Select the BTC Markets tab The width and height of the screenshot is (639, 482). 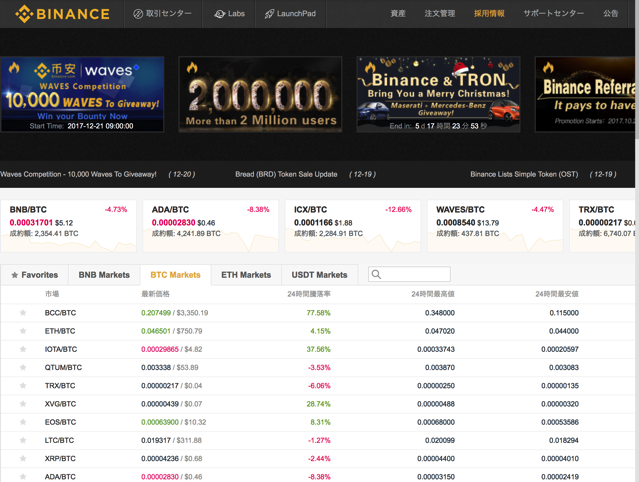click(175, 275)
